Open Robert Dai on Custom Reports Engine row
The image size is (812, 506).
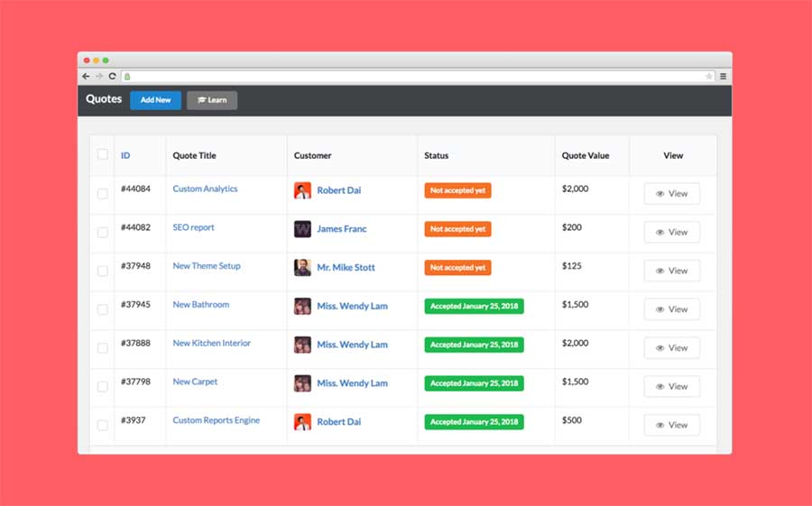(338, 421)
